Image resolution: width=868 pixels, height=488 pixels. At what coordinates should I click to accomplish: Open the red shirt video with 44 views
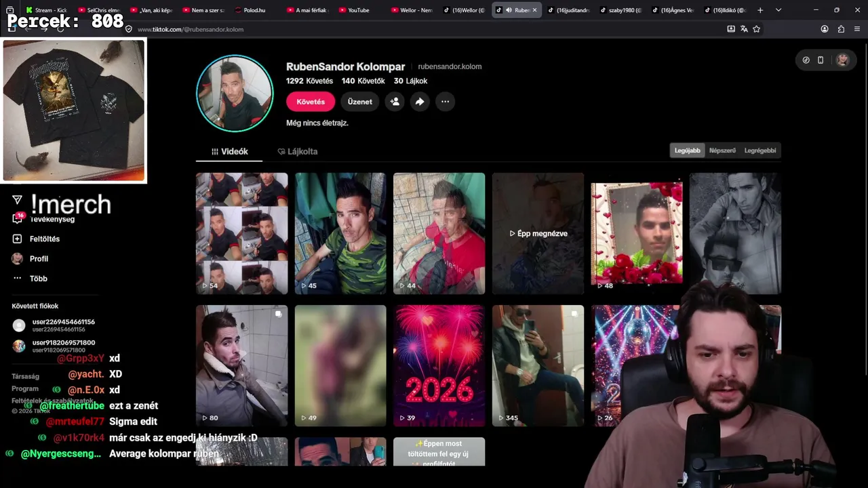tap(439, 233)
